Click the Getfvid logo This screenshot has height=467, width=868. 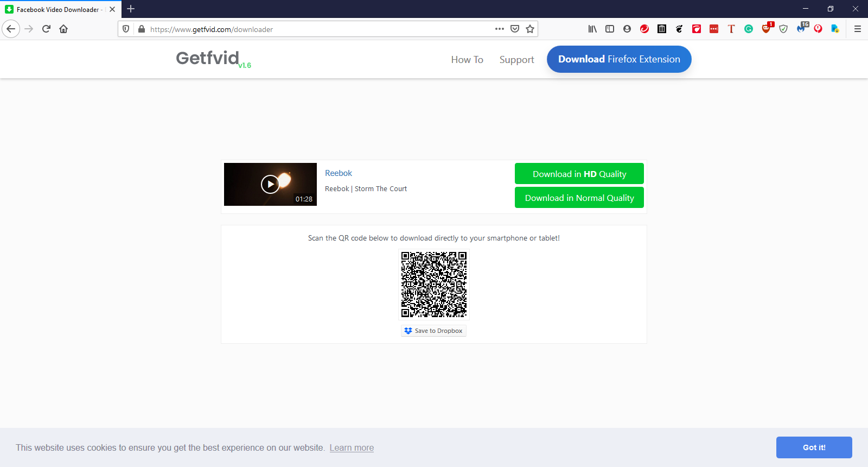[x=213, y=58]
